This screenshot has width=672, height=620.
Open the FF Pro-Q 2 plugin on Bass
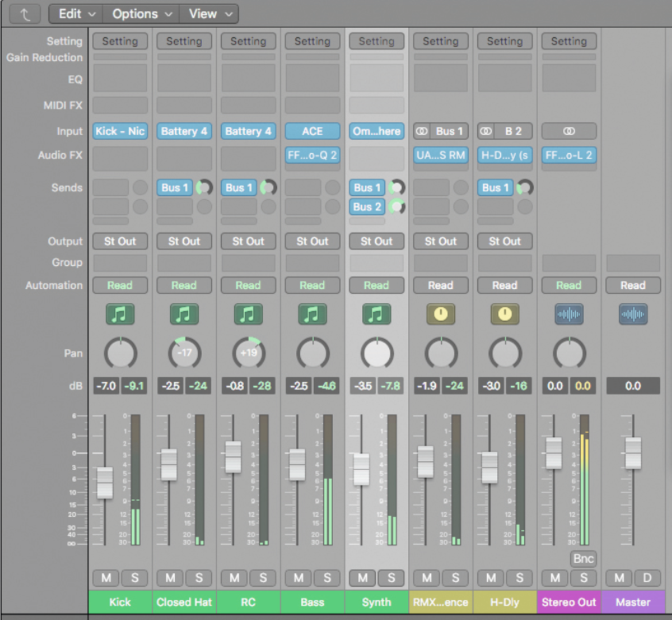(x=312, y=155)
